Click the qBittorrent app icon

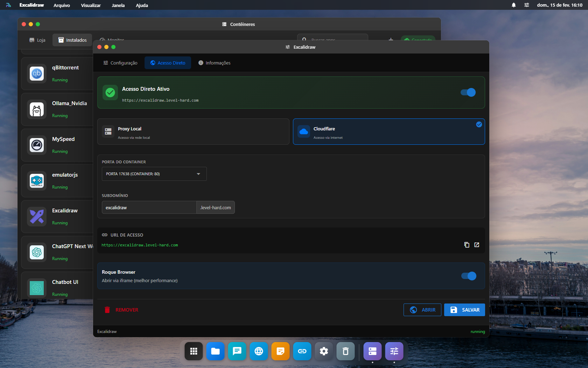pyautogui.click(x=37, y=74)
